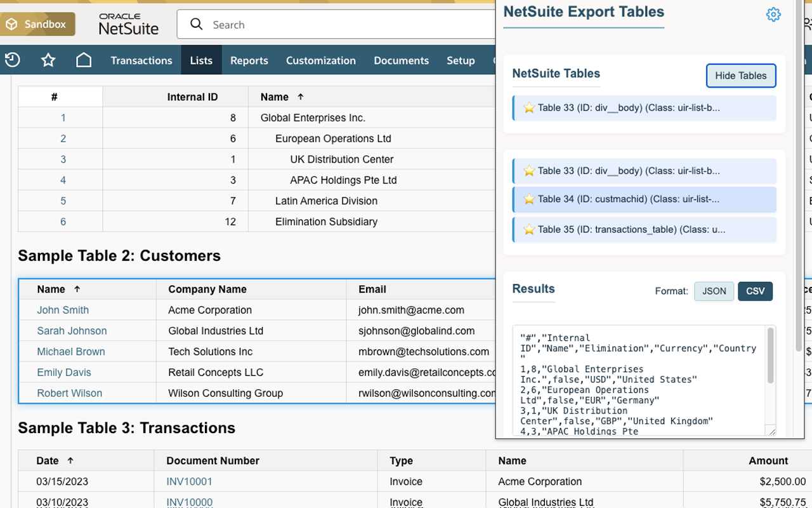Go to the home icon
The image size is (812, 508).
84,60
